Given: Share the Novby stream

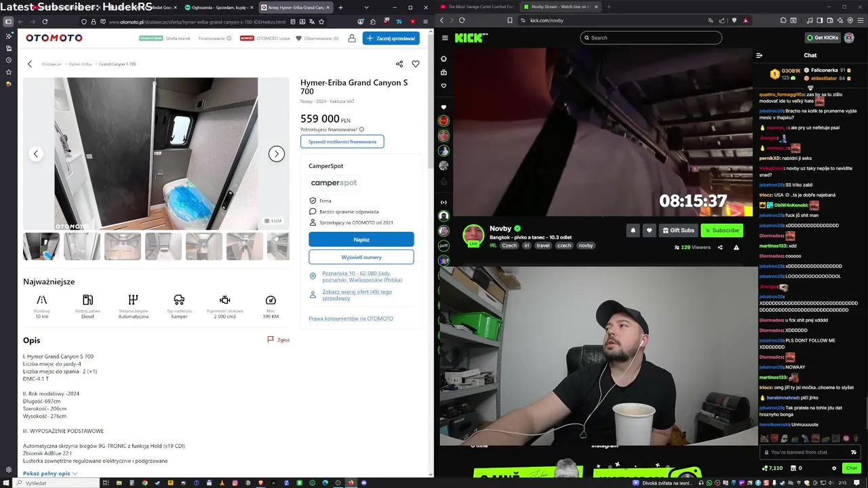Looking at the screenshot, I should coord(720,247).
